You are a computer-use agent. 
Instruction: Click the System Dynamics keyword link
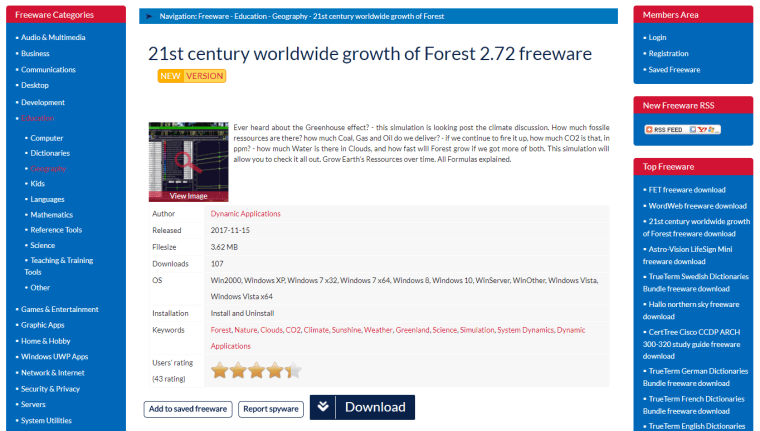(525, 330)
